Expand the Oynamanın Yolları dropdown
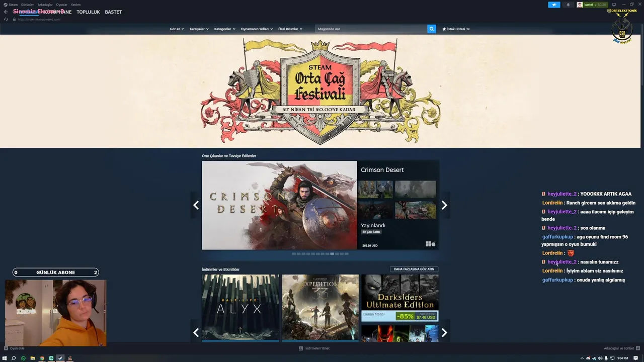The image size is (644, 362). [257, 29]
